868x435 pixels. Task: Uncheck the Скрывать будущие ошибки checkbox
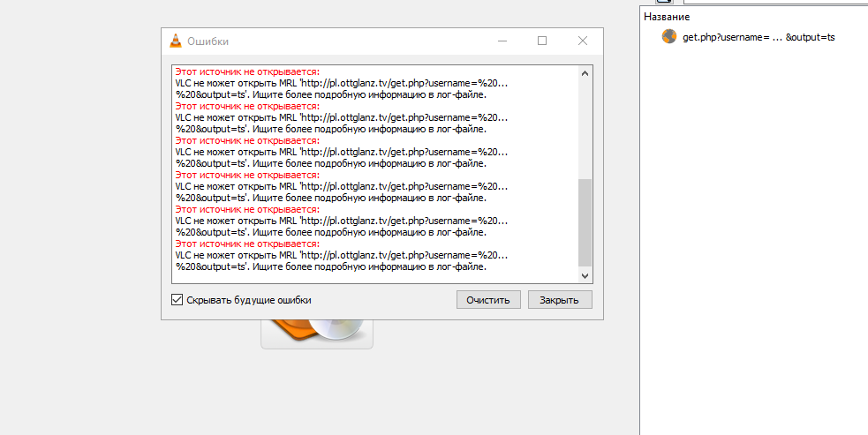(x=177, y=300)
